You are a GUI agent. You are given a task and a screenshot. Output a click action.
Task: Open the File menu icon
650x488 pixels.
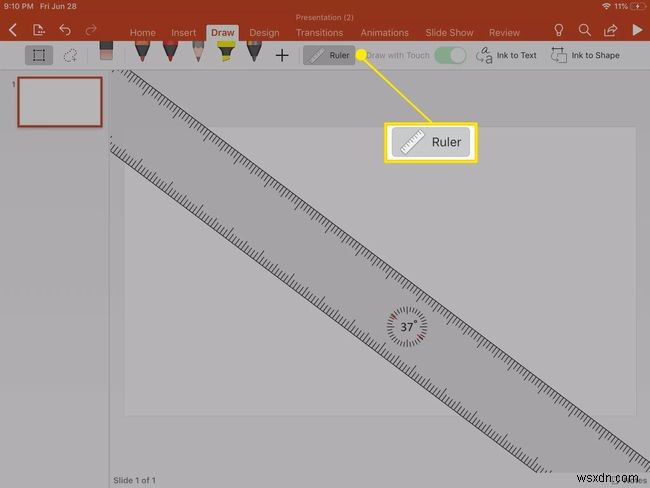point(38,30)
